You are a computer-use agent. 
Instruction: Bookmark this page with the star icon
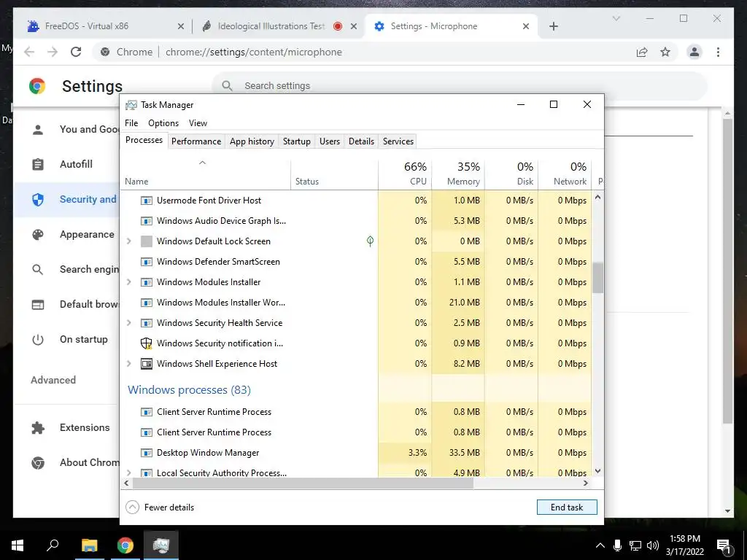665,52
